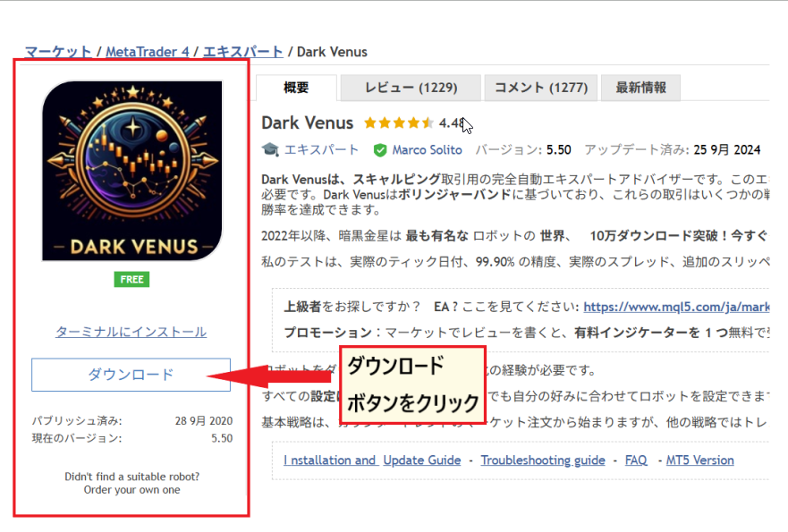Viewport: 788px width, 532px height.
Task: Click the Dark Venus product logo image
Action: pos(132,171)
